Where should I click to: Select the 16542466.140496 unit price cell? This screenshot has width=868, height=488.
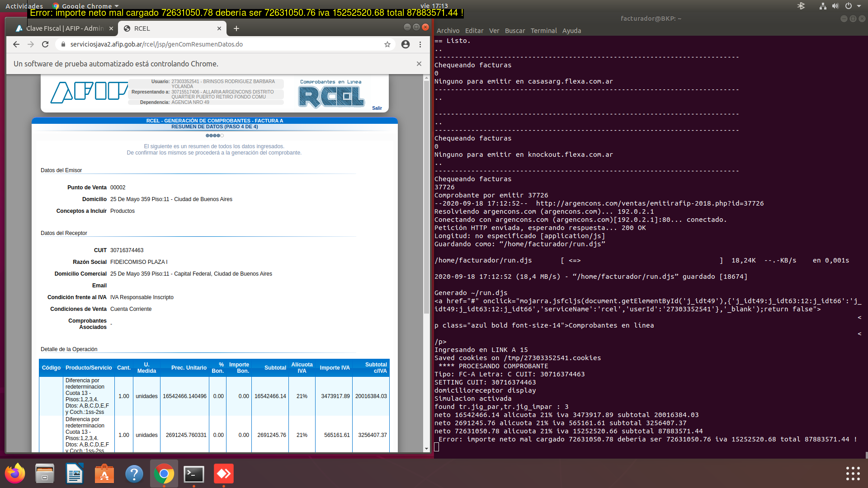tap(184, 396)
